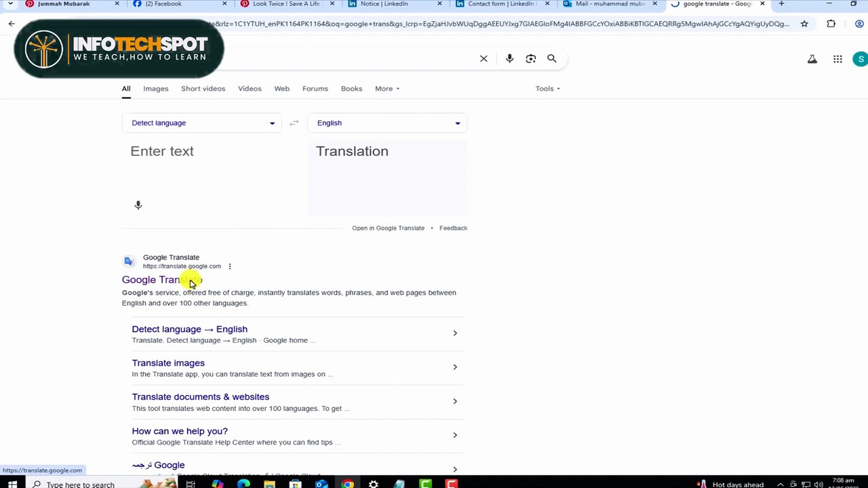Expand Detect language → English sitelink arrow
The image size is (868, 488).
point(455,333)
